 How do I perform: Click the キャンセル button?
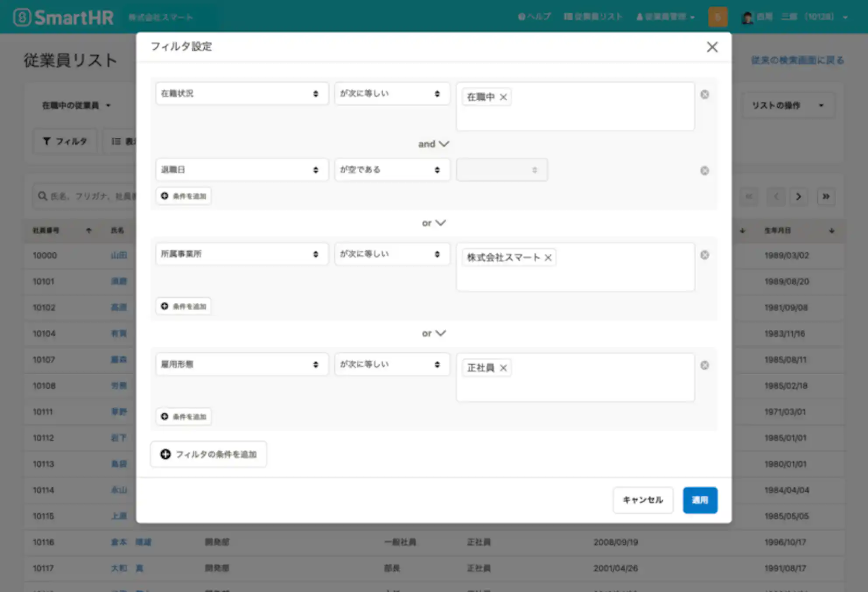coord(643,500)
